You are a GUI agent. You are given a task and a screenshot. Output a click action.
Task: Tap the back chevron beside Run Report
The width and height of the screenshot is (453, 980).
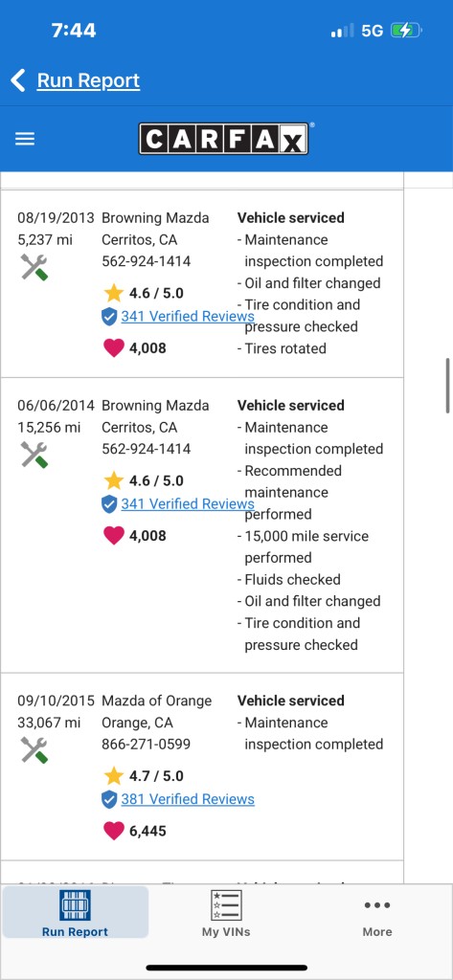pyautogui.click(x=18, y=80)
